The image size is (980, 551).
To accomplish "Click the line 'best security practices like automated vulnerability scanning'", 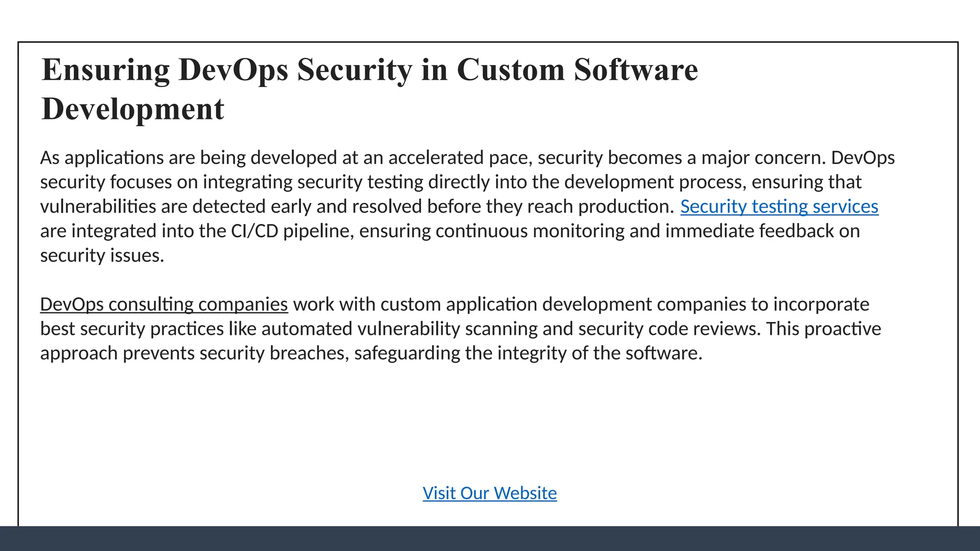I will point(460,329).
